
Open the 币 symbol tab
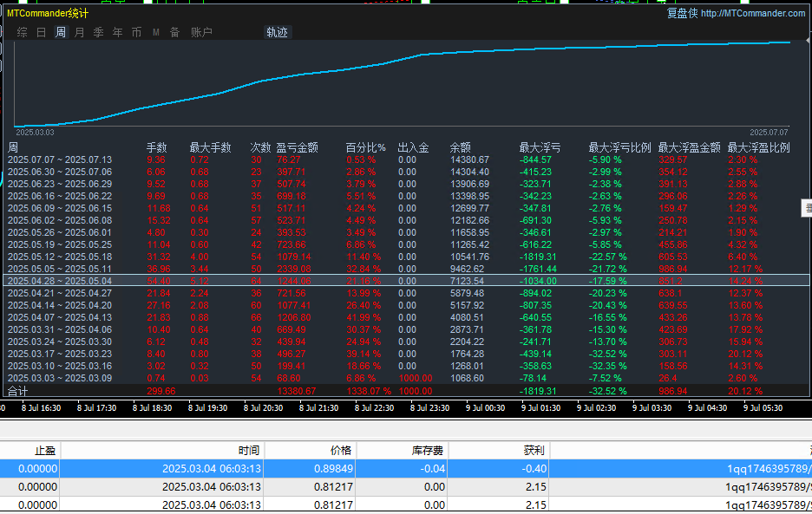click(136, 32)
